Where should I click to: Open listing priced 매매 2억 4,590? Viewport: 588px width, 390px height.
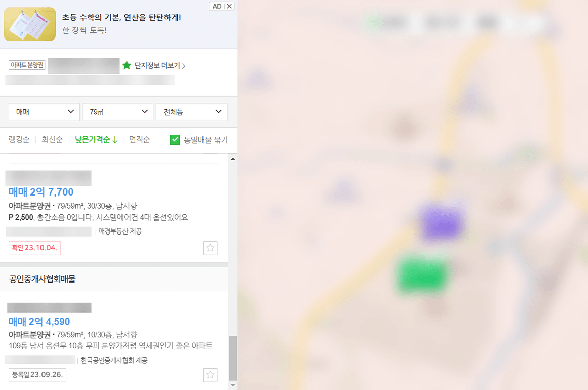[39, 321]
